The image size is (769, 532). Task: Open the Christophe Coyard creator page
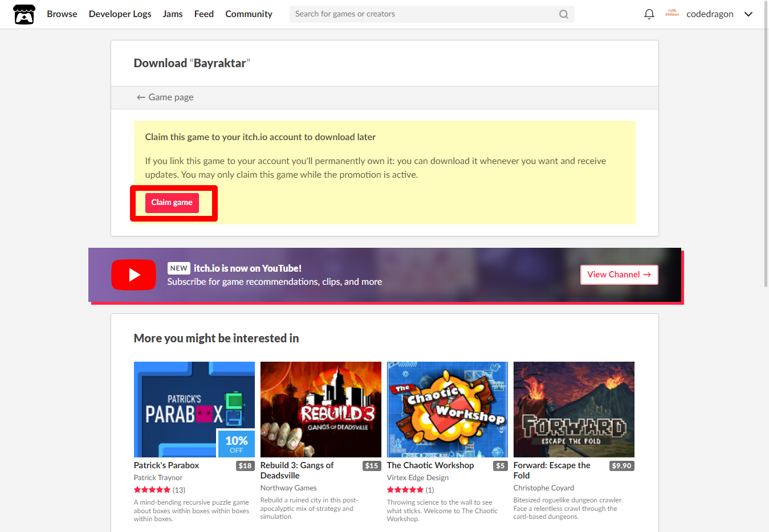tap(544, 488)
